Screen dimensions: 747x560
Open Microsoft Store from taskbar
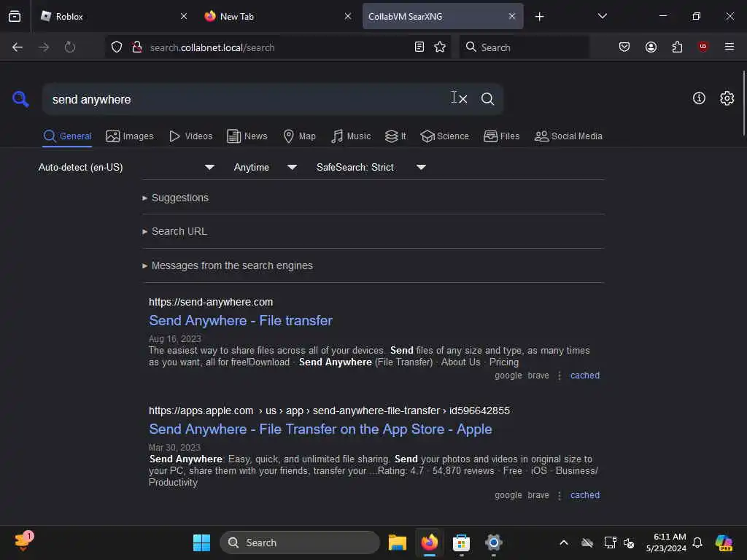pyautogui.click(x=461, y=542)
